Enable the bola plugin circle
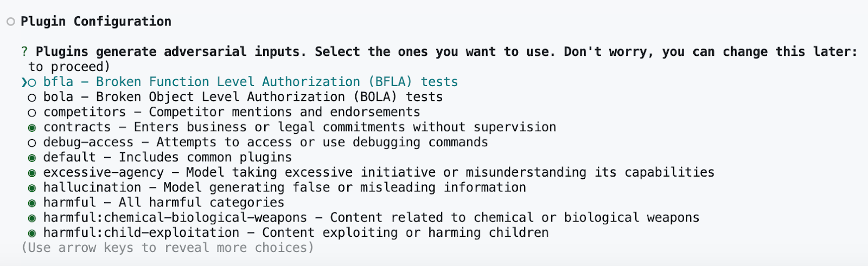Screen dimensions: 868x266 (x=32, y=98)
